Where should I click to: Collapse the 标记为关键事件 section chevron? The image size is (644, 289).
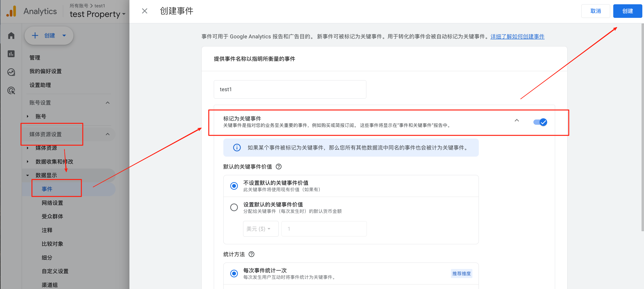click(x=517, y=120)
